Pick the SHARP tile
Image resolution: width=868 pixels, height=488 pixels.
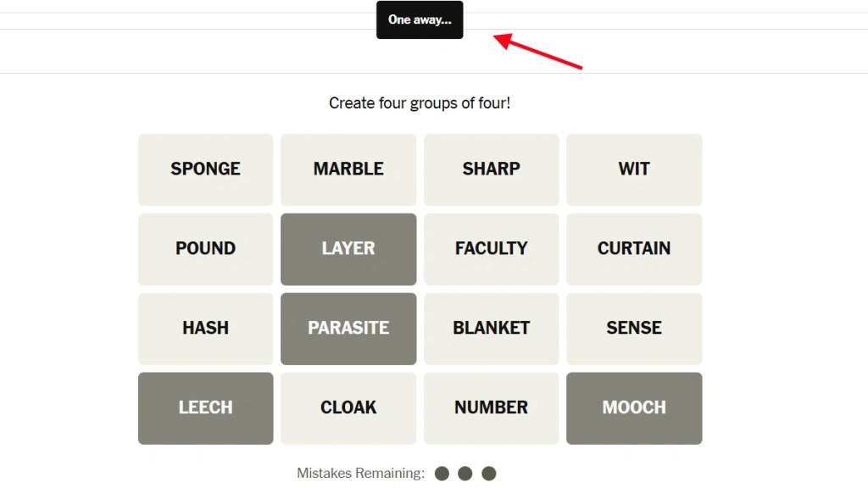click(x=491, y=169)
